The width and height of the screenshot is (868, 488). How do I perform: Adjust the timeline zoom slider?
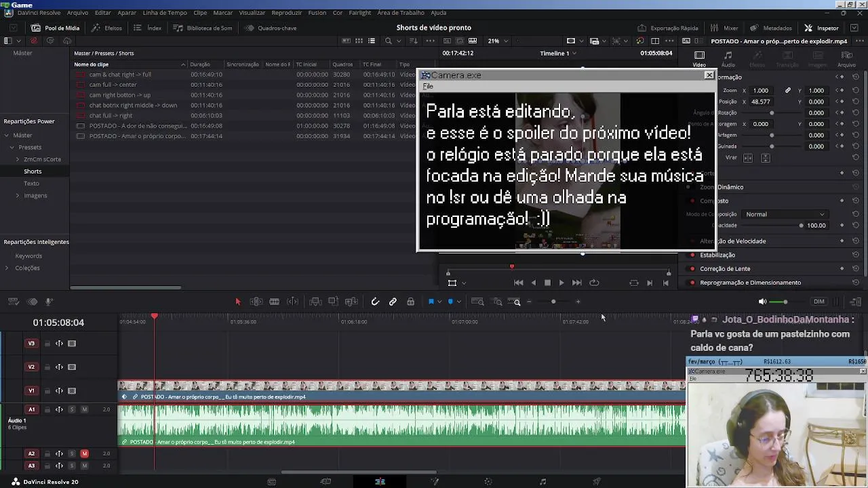coord(553,302)
